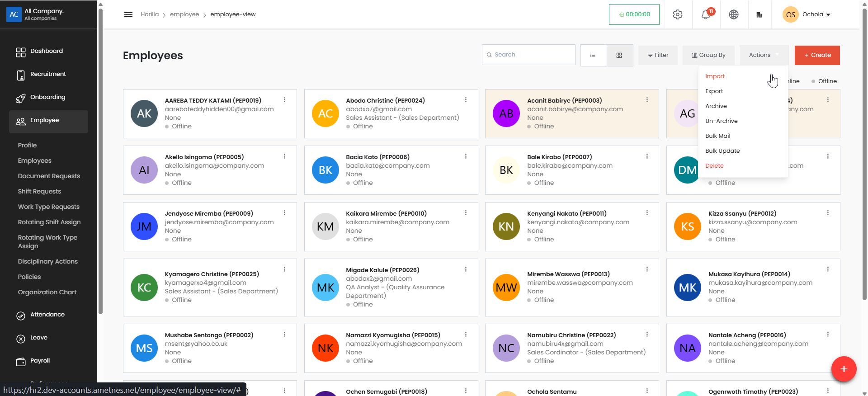This screenshot has width=868, height=396.
Task: Open options menu for Kenyangi Nakato
Action: (x=647, y=213)
